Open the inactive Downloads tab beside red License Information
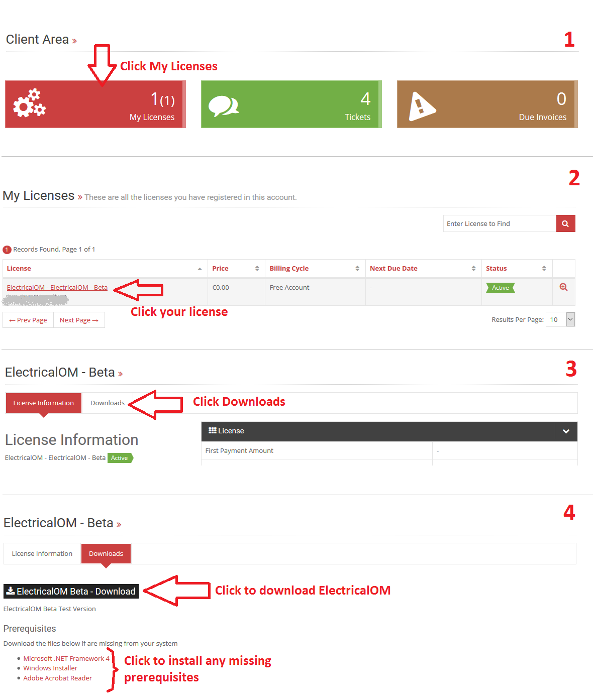The width and height of the screenshot is (593, 700). click(108, 403)
